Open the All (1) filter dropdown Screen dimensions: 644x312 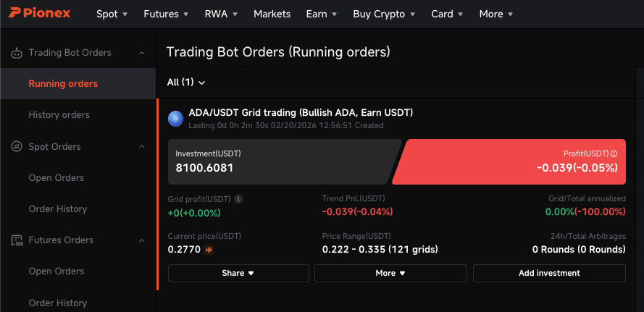pos(186,83)
